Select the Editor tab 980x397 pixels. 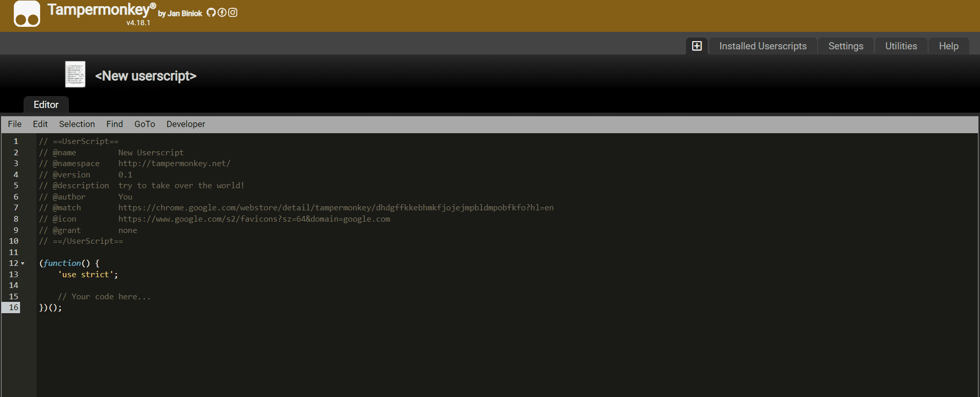[46, 104]
